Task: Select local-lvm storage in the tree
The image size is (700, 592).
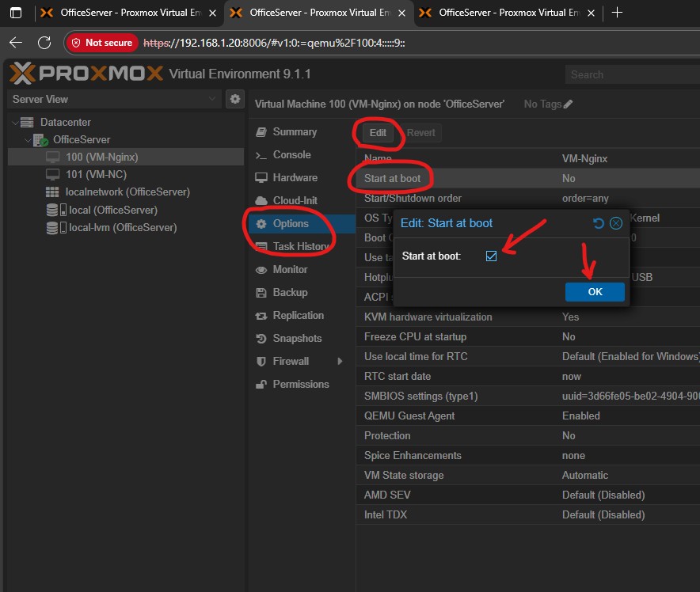Action: click(123, 227)
